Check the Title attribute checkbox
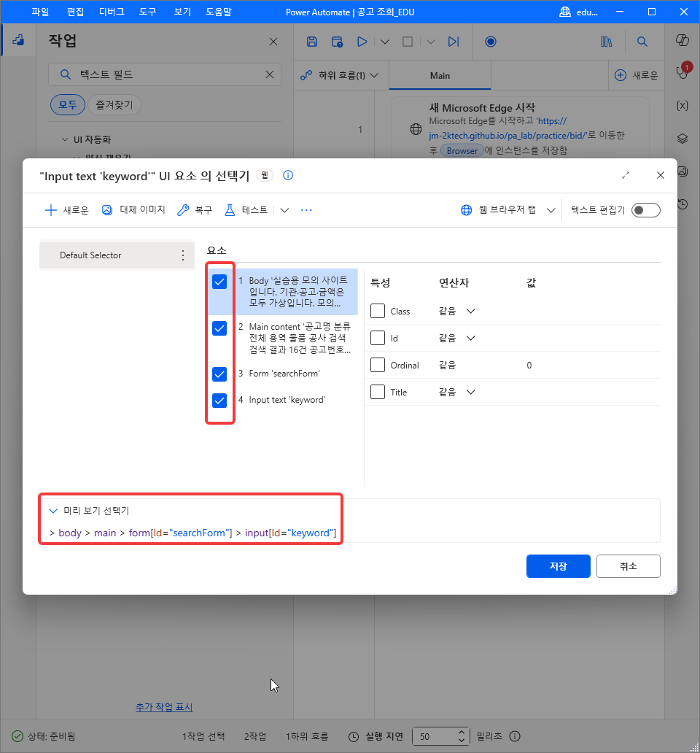Screen dimensions: 700x753 (378, 392)
